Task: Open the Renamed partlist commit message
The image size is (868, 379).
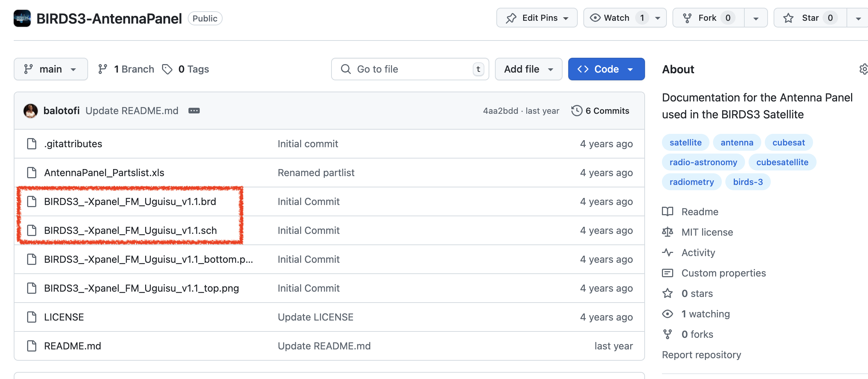Action: tap(316, 173)
